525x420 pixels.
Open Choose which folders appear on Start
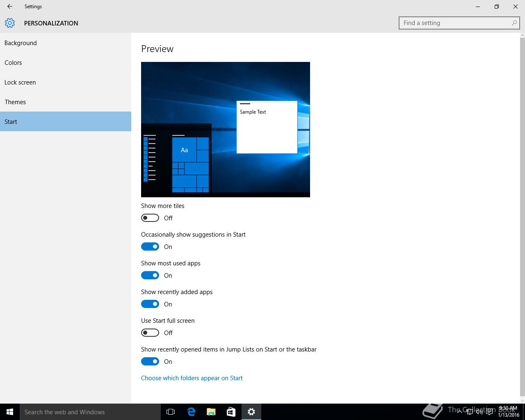click(192, 378)
